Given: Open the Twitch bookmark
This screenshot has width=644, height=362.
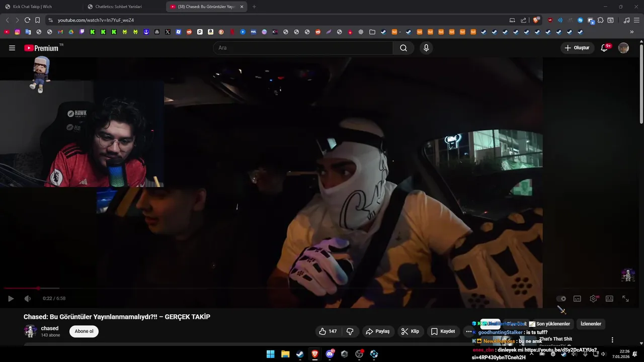Looking at the screenshot, I should [x=82, y=32].
